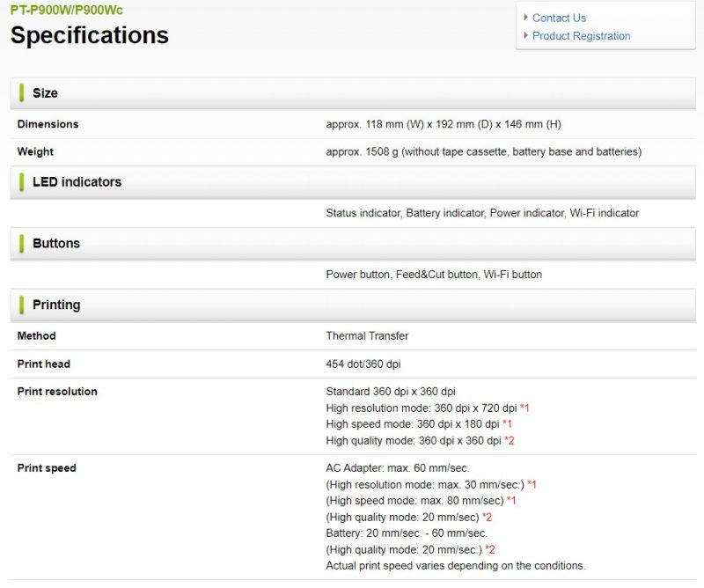Click the Size section header
Image resolution: width=704 pixels, height=588 pixels.
353,93
